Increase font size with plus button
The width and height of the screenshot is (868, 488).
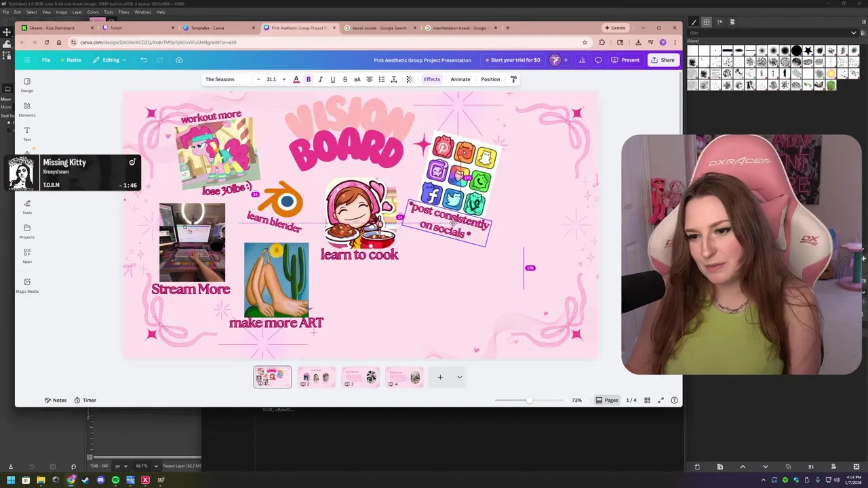[284, 79]
